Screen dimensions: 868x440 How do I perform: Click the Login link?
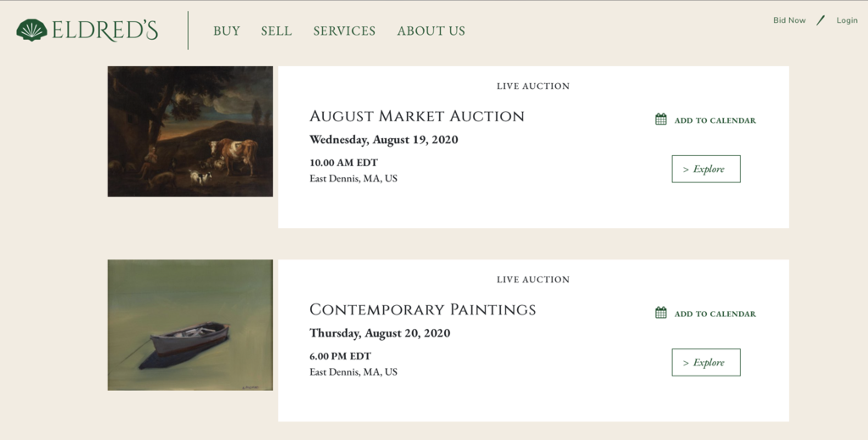click(847, 20)
